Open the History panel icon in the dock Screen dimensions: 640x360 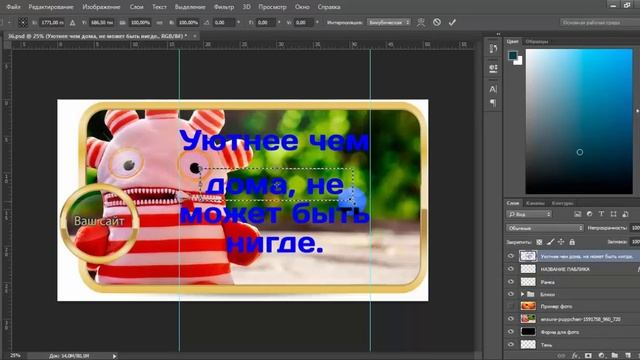pyautogui.click(x=493, y=49)
